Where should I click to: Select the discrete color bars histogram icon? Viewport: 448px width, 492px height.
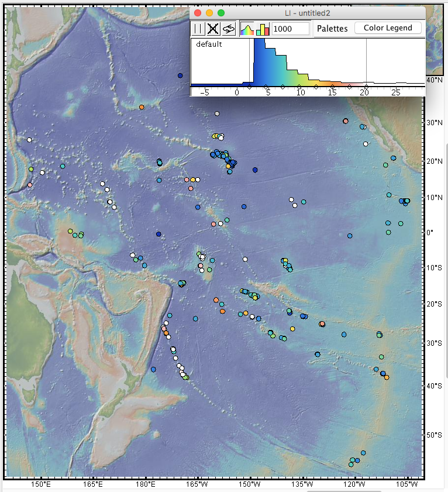[263, 29]
